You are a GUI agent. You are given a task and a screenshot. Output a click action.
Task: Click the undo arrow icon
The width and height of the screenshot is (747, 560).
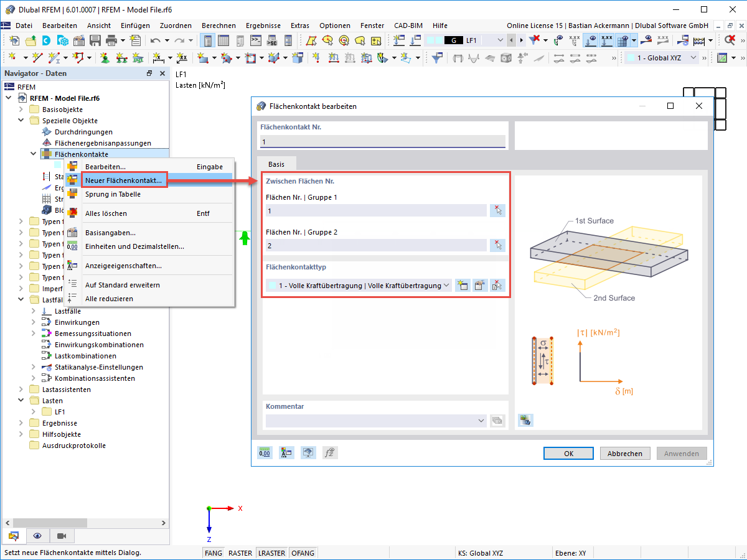pos(156,40)
